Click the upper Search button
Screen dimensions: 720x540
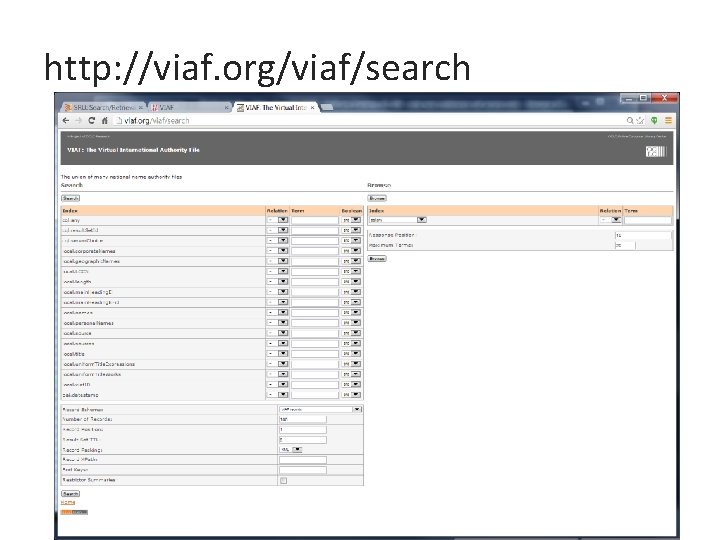70,198
